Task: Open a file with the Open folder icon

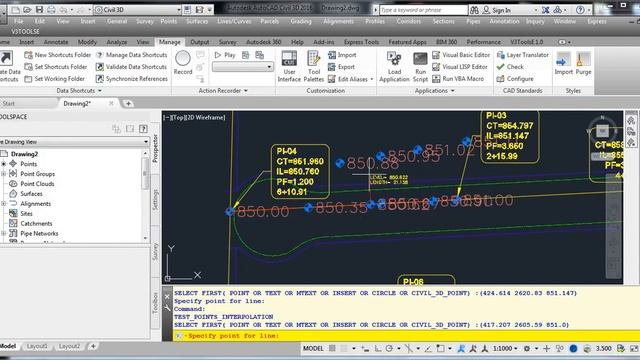Action: point(27,9)
